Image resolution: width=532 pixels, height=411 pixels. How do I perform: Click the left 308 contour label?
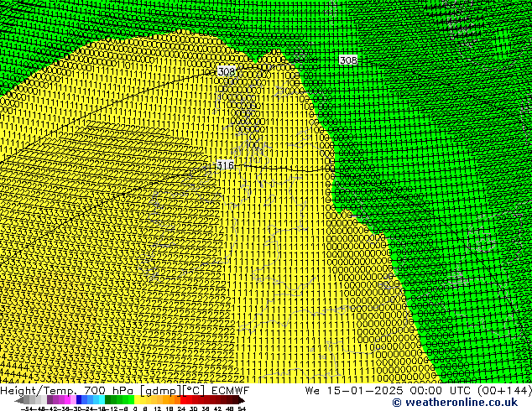226,72
